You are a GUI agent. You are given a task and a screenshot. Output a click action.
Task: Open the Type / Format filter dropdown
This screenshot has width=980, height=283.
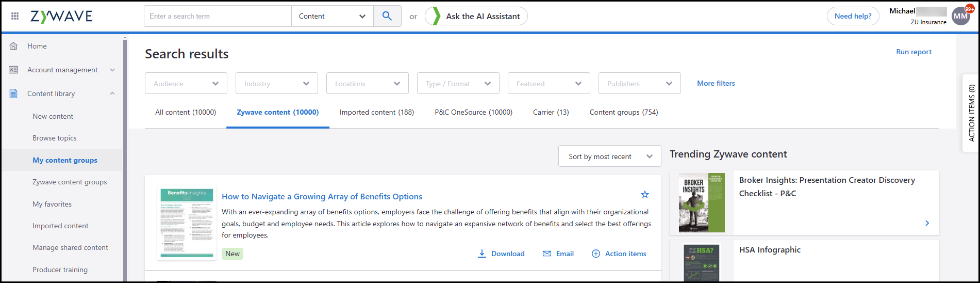458,83
